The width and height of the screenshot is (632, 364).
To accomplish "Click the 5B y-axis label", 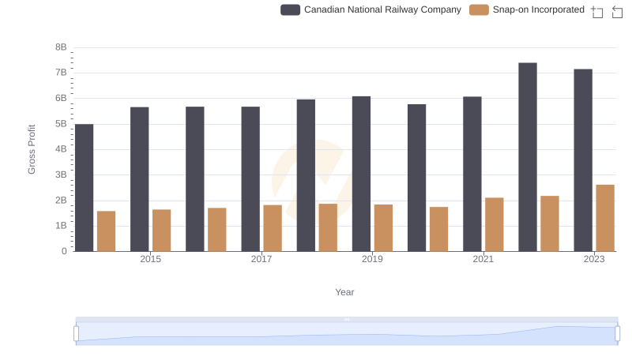I will pyautogui.click(x=62, y=124).
